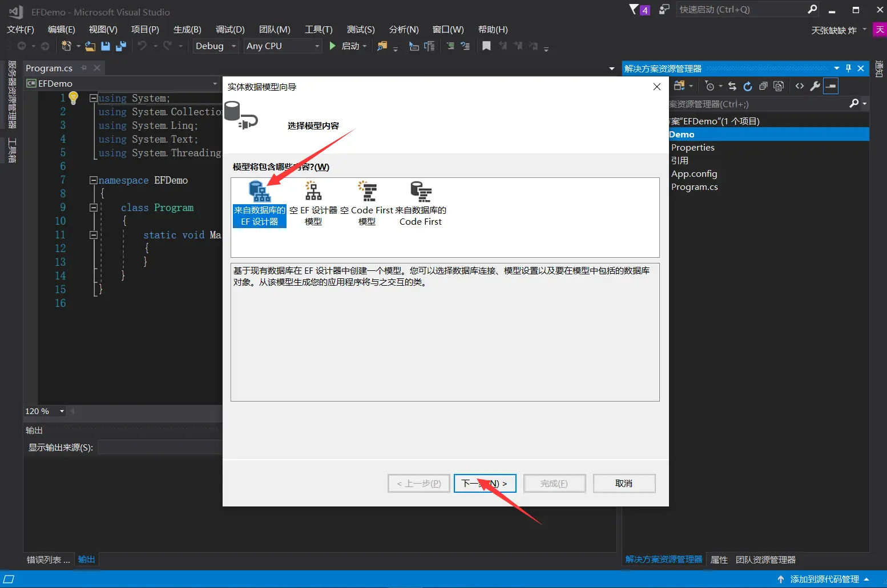Click the open file toolbar icon
Viewport: 887px width, 588px height.
pos(90,46)
